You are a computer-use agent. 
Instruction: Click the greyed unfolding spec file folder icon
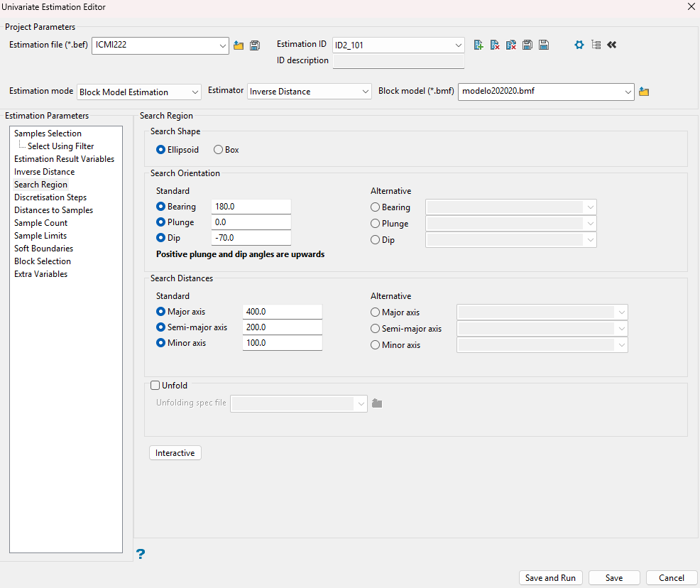pyautogui.click(x=377, y=403)
